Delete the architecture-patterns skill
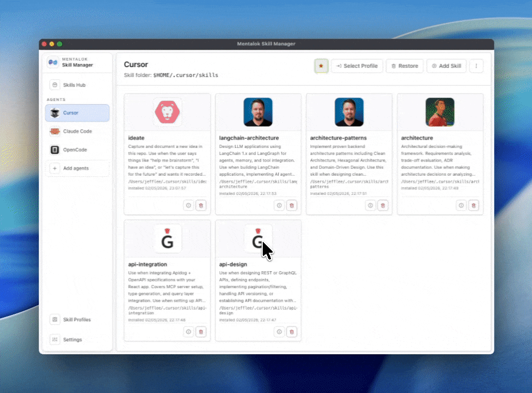The image size is (532, 393). click(x=383, y=205)
